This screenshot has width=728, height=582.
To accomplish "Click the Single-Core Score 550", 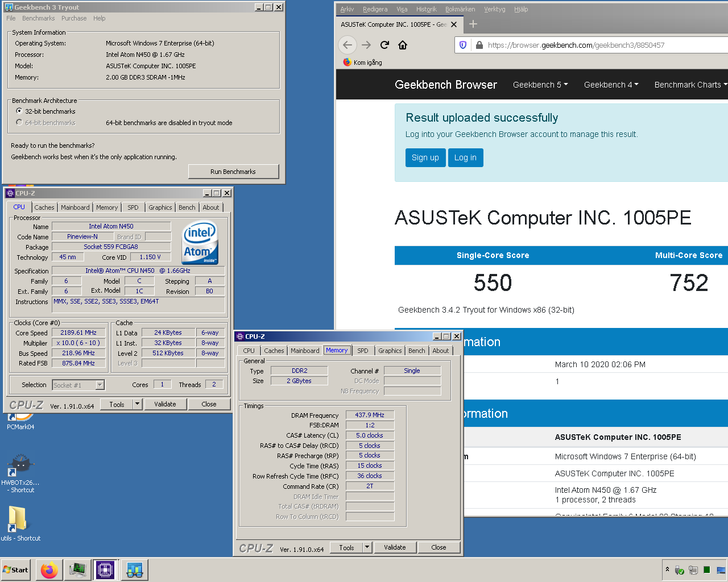I will 493,282.
